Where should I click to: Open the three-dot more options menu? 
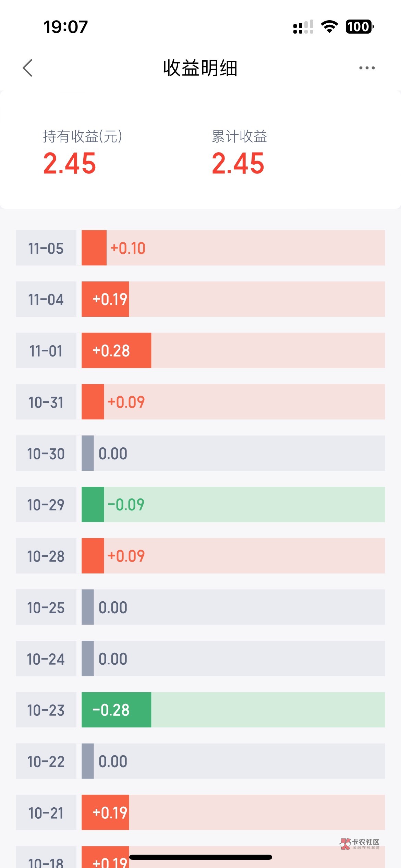(367, 68)
